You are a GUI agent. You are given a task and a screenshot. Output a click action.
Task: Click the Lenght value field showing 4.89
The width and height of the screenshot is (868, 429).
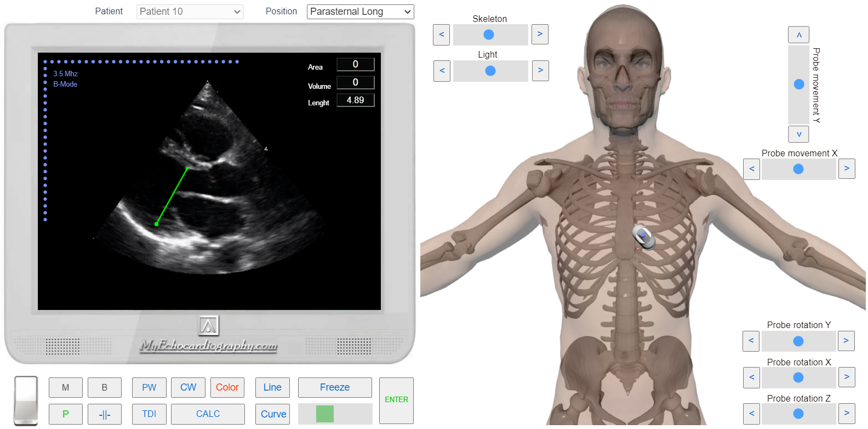coord(356,100)
